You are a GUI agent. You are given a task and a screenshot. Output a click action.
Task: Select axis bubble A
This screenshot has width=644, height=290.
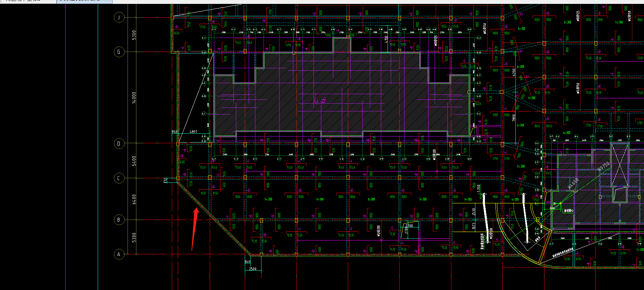119,254
